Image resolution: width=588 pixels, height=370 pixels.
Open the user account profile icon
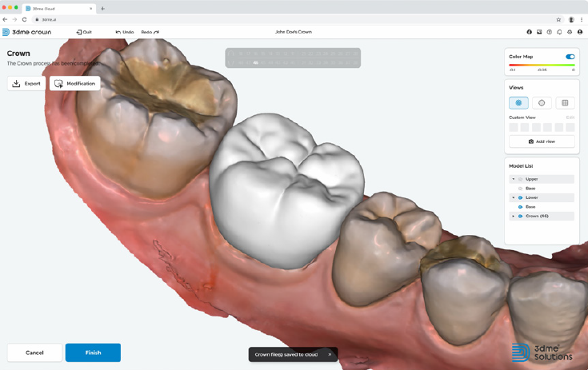pyautogui.click(x=580, y=32)
